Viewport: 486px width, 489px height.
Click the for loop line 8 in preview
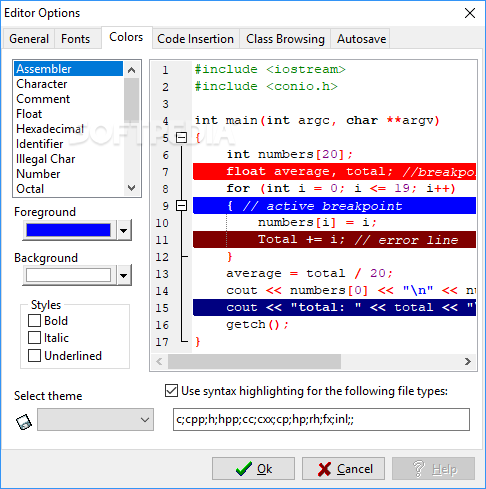[341, 188]
